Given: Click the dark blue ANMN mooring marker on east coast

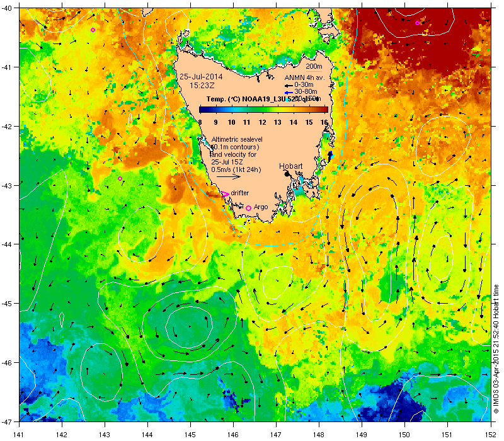Looking at the screenshot, I should (329, 156).
